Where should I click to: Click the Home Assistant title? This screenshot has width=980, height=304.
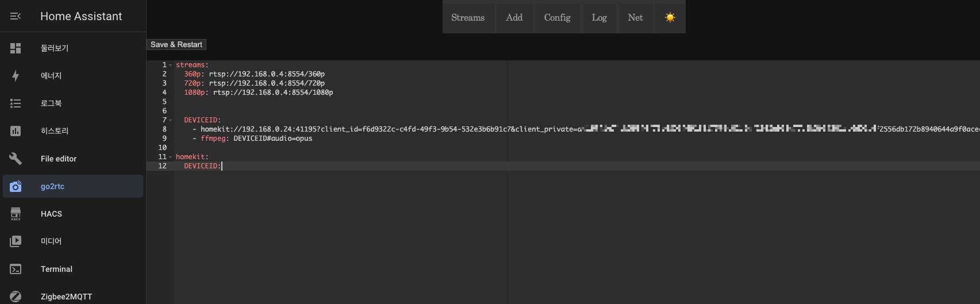[x=81, y=16]
